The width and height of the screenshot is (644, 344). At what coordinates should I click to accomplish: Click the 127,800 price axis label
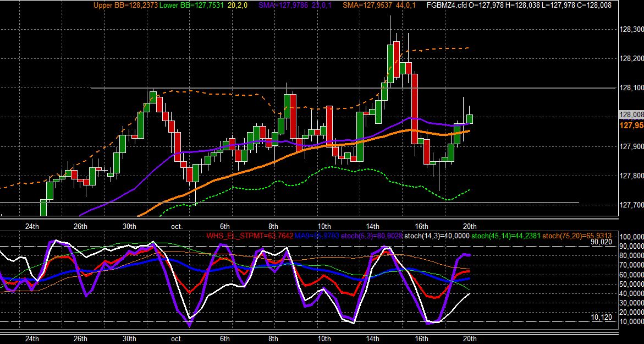pos(632,176)
